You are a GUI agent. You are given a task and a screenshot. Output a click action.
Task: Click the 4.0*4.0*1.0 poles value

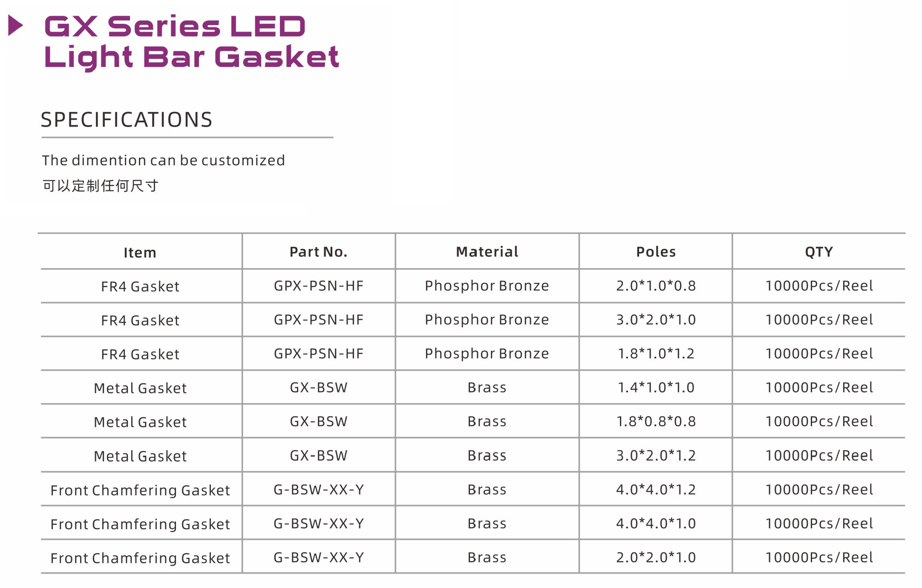[x=656, y=523]
